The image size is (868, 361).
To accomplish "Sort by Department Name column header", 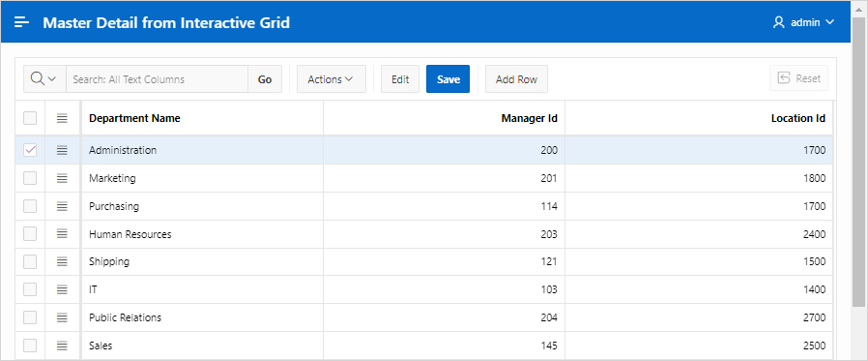I will pyautogui.click(x=134, y=118).
